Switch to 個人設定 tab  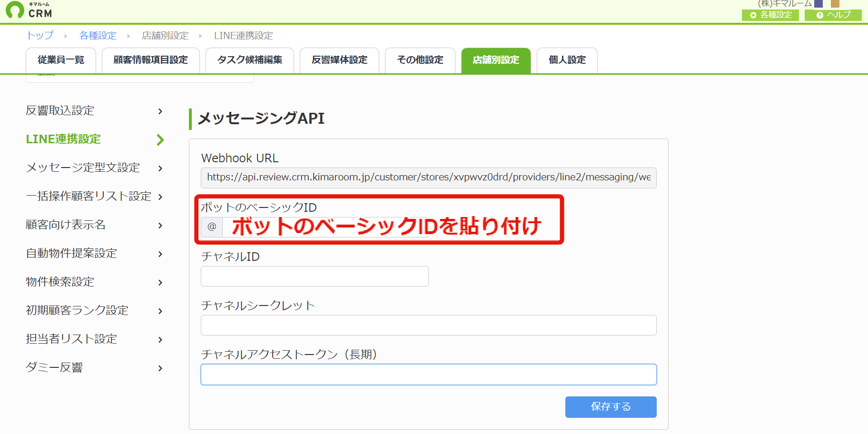pos(567,60)
